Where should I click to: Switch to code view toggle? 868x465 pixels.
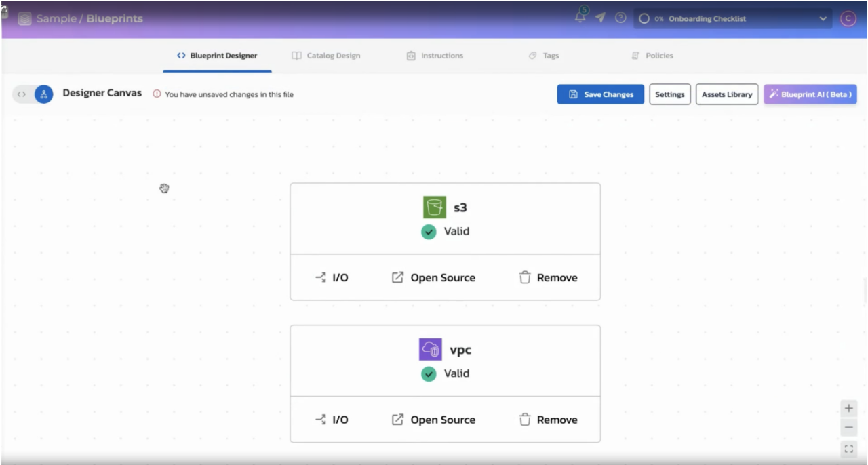click(x=22, y=94)
